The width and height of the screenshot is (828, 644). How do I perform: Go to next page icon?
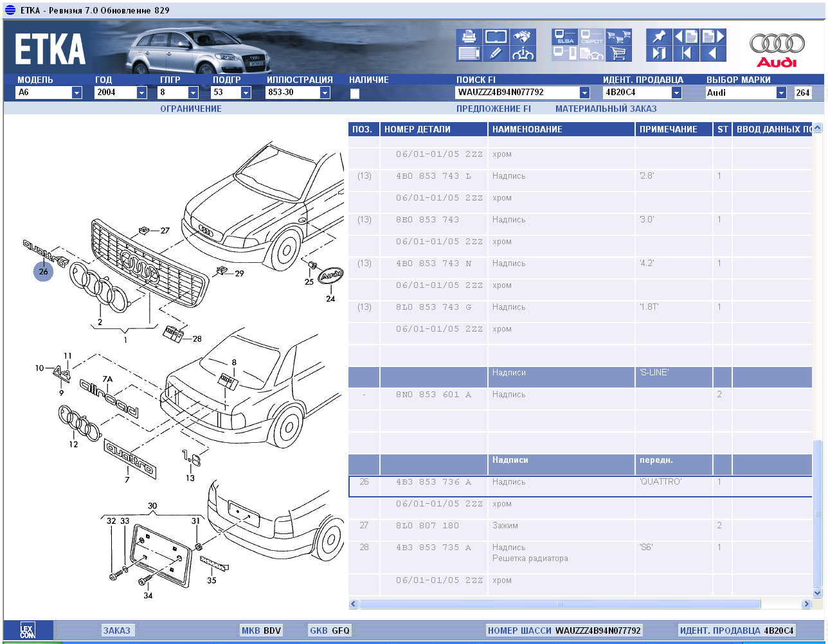714,37
